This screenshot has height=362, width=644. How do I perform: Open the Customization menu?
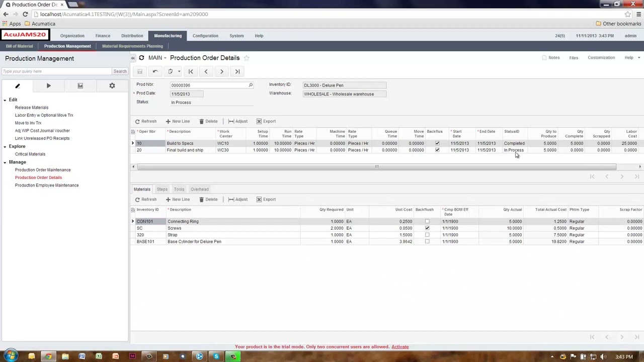click(x=601, y=58)
